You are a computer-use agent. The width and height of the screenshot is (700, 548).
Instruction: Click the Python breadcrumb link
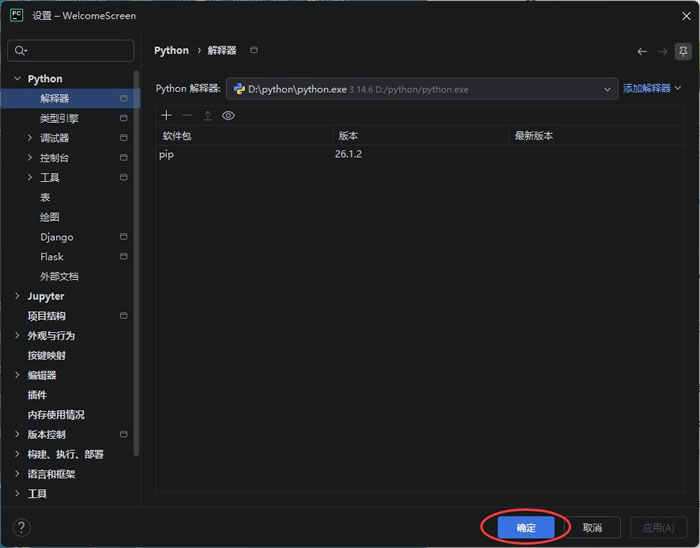click(x=171, y=50)
